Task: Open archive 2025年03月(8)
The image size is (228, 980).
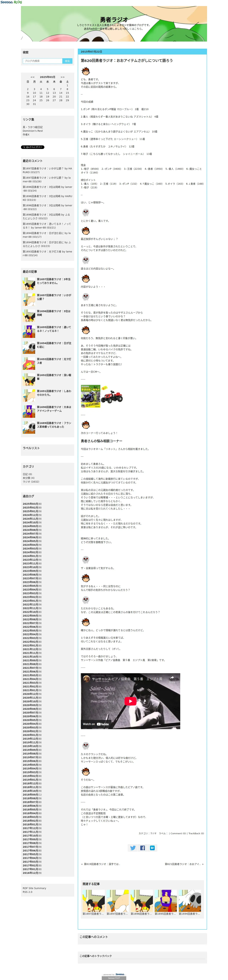Action: (32, 504)
